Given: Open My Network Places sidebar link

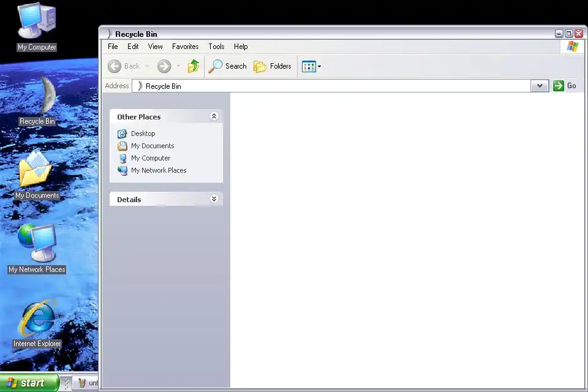Looking at the screenshot, I should click(159, 170).
